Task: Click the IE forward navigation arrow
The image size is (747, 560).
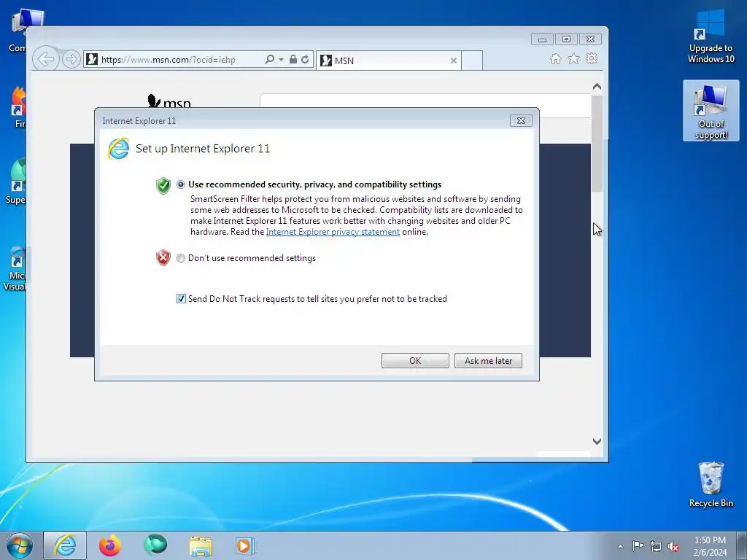Action: point(71,59)
